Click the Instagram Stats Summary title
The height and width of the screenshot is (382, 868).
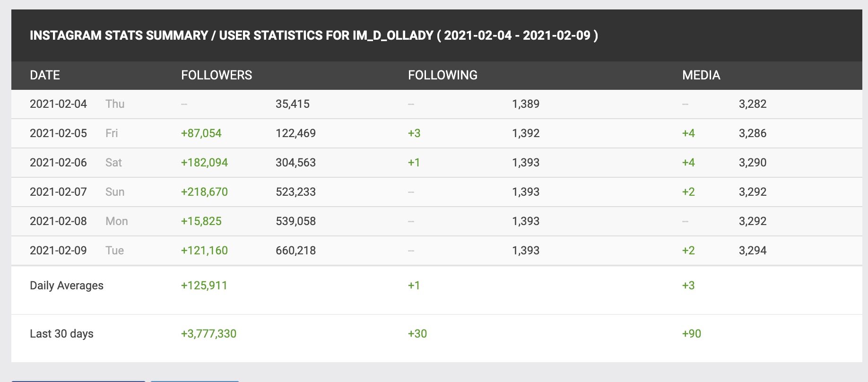point(313,35)
